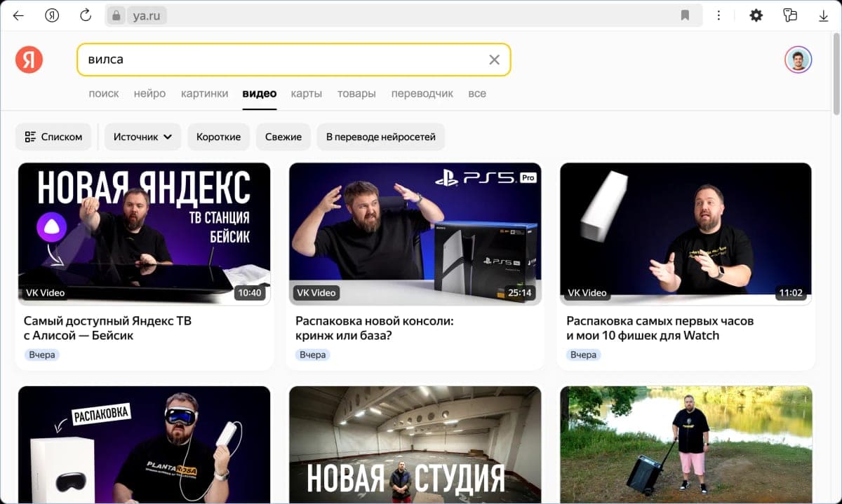
Task: Open the Watch unboxing video thumbnail
Action: tap(686, 233)
